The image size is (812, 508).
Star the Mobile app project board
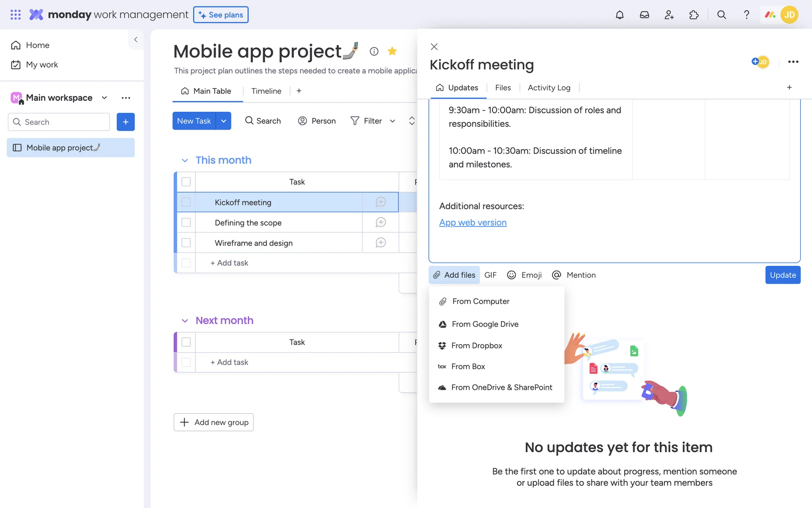(x=392, y=51)
